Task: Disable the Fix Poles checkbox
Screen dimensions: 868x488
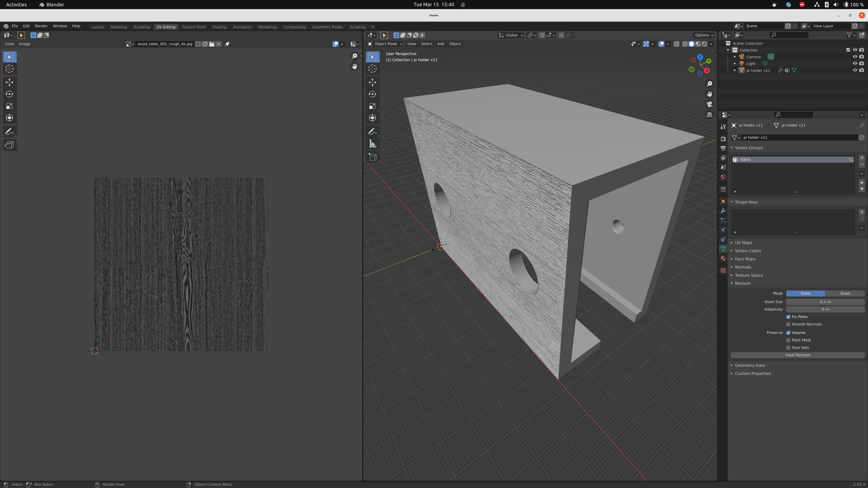Action: [x=788, y=317]
